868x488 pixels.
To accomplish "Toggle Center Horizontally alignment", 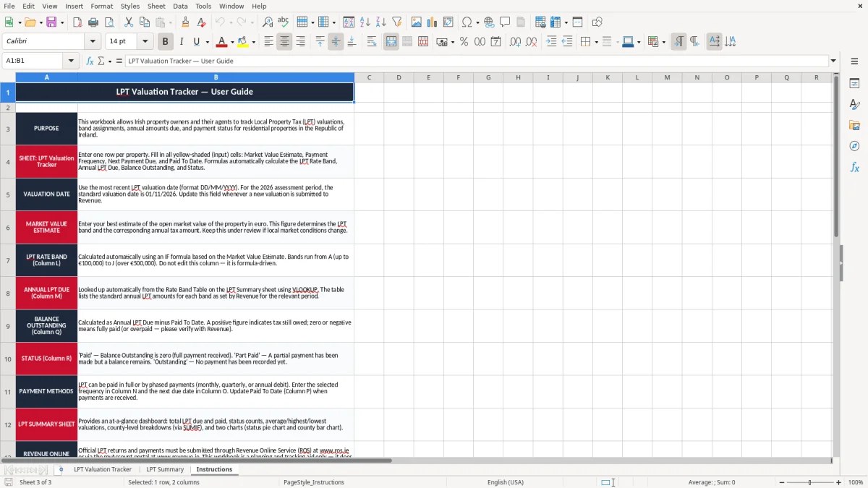I will (284, 42).
